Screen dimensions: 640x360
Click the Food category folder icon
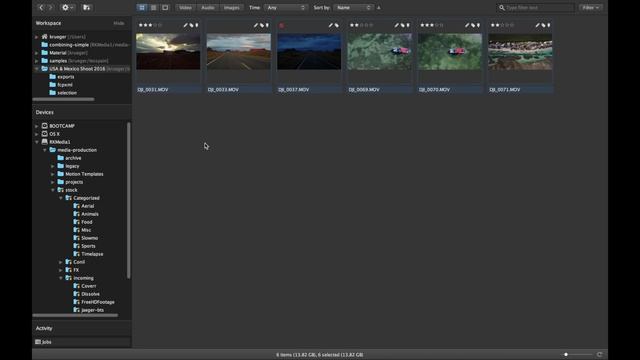76,222
